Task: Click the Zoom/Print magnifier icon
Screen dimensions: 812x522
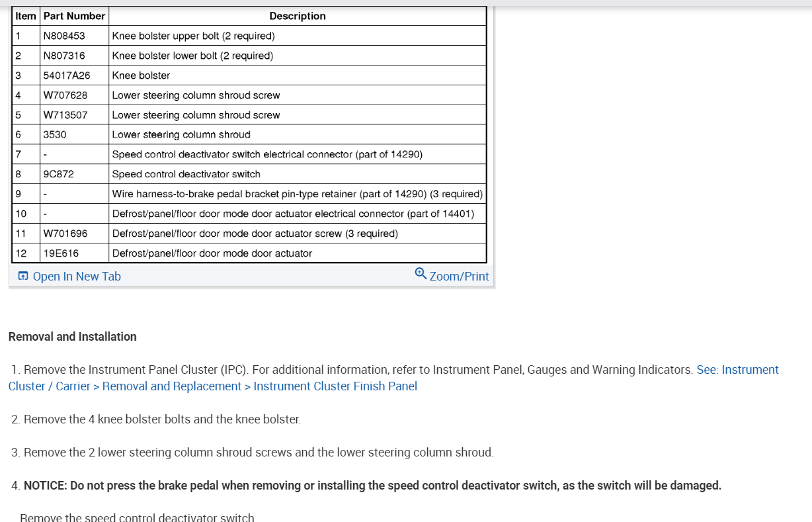Action: 421,273
